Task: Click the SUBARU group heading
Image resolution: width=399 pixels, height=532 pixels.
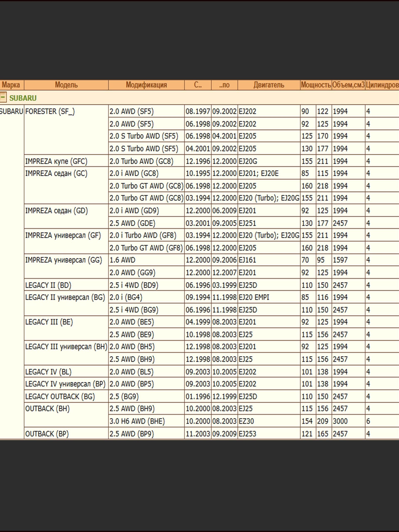Action: (23, 98)
